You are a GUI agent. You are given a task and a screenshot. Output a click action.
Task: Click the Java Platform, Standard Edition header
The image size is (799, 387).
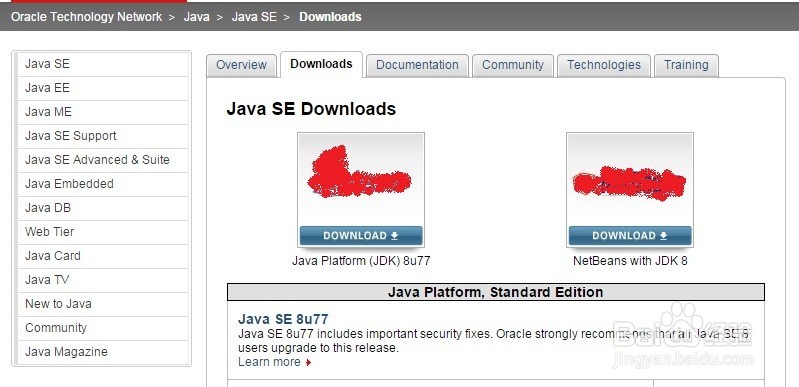coord(496,292)
